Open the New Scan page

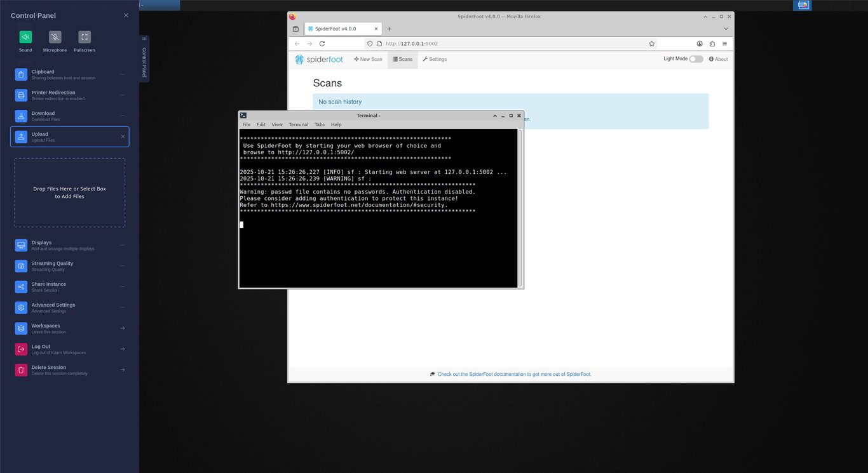tap(369, 59)
